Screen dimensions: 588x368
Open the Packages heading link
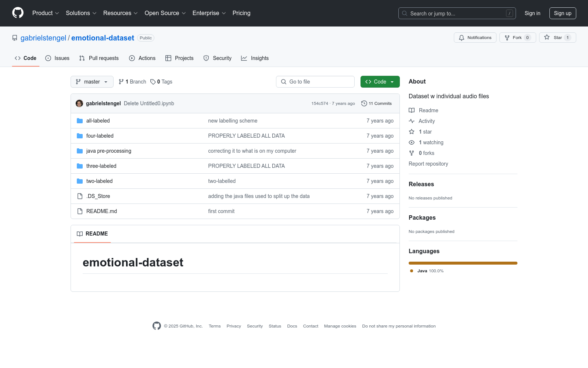pos(422,218)
